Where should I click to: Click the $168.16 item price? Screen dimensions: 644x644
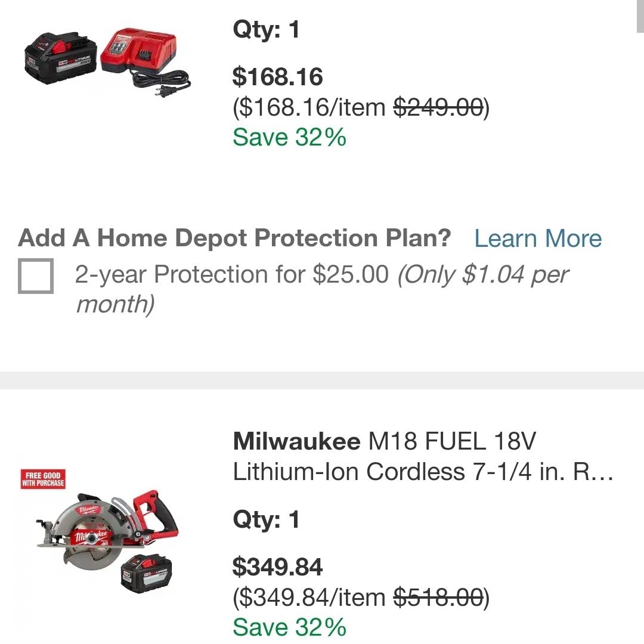(278, 77)
